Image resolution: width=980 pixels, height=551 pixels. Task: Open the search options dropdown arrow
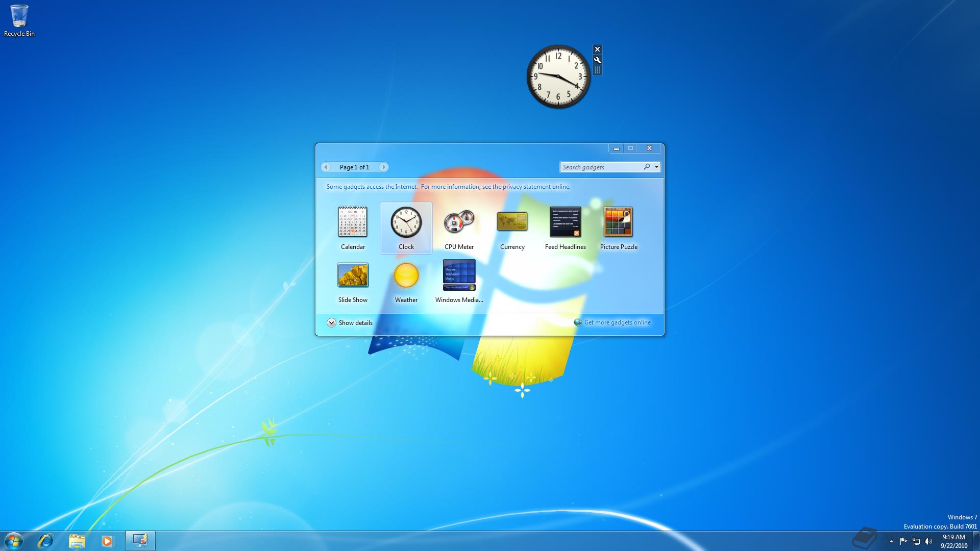pyautogui.click(x=656, y=167)
